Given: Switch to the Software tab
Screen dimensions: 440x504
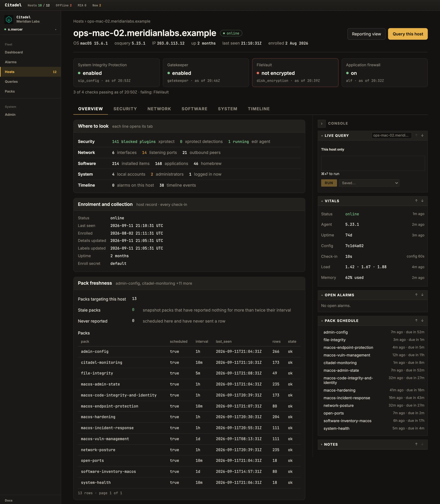Looking at the screenshot, I should point(194,109).
